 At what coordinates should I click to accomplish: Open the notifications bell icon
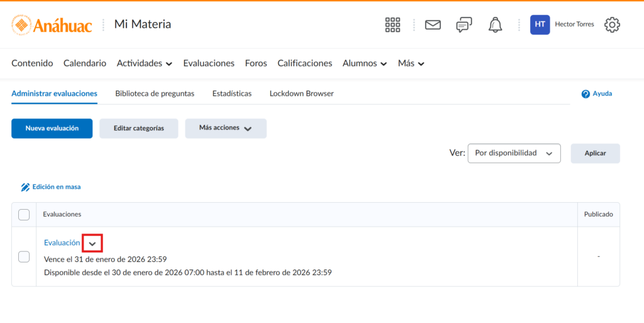496,25
